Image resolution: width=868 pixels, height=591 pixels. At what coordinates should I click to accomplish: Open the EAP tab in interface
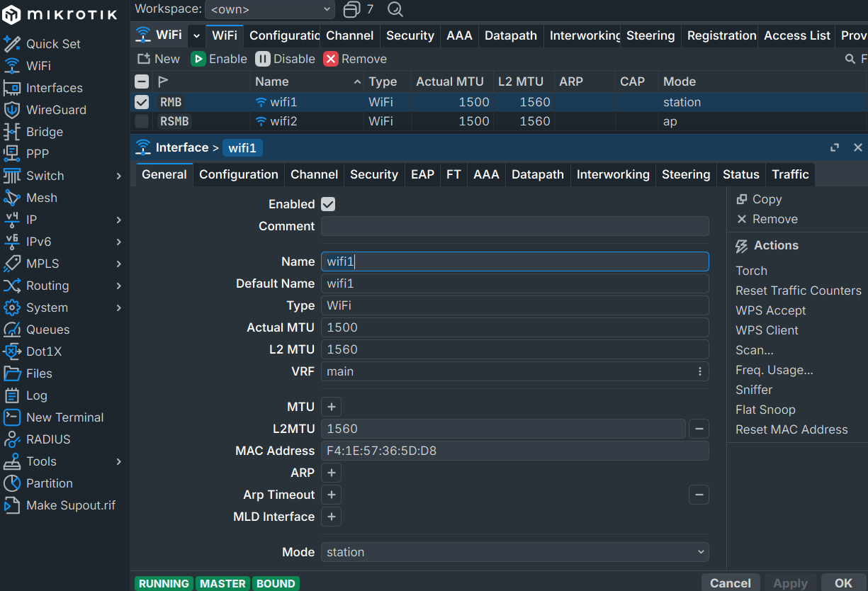tap(422, 174)
